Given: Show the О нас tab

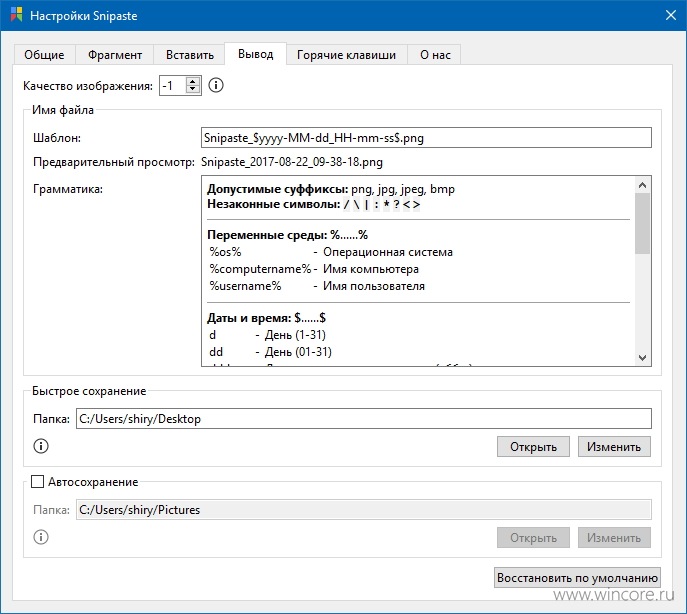Looking at the screenshot, I should pyautogui.click(x=435, y=55).
